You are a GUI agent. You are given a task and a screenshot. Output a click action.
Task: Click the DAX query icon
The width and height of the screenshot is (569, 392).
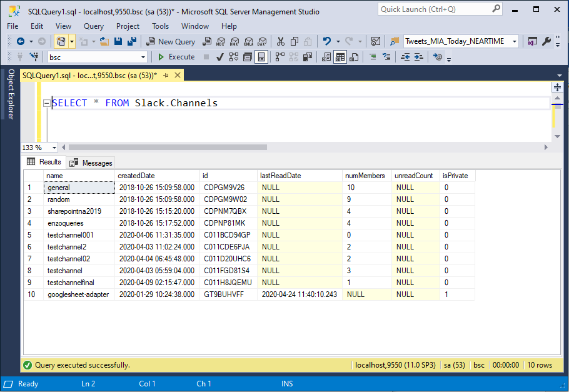[x=261, y=41]
